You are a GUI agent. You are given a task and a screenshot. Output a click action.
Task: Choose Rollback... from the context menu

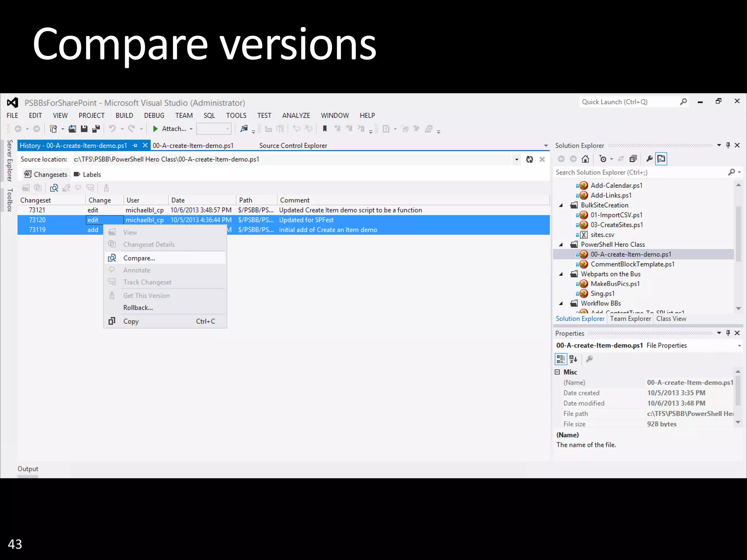point(165,308)
